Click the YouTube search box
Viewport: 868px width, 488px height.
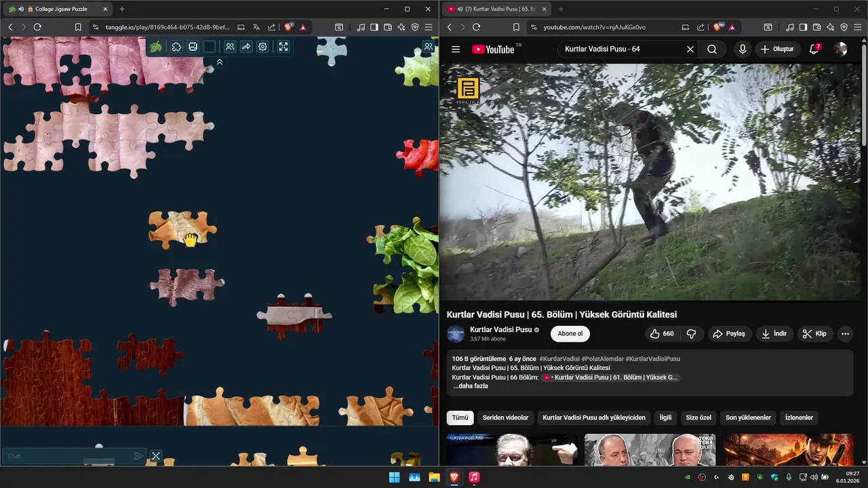click(620, 49)
